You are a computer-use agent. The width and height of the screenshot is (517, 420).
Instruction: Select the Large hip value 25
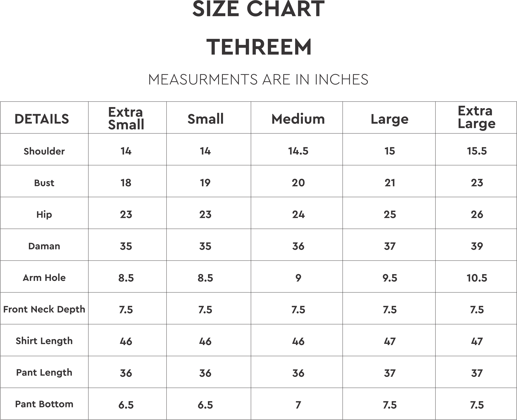tap(390, 215)
